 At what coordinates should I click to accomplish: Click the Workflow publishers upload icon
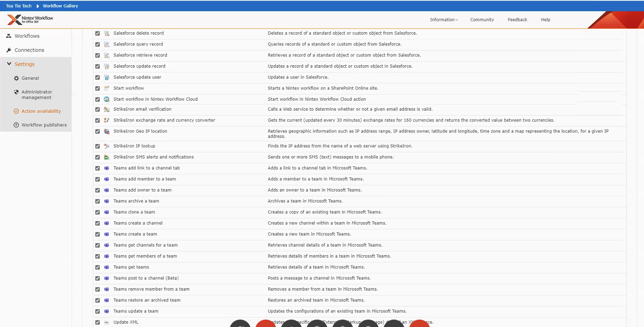pyautogui.click(x=17, y=125)
